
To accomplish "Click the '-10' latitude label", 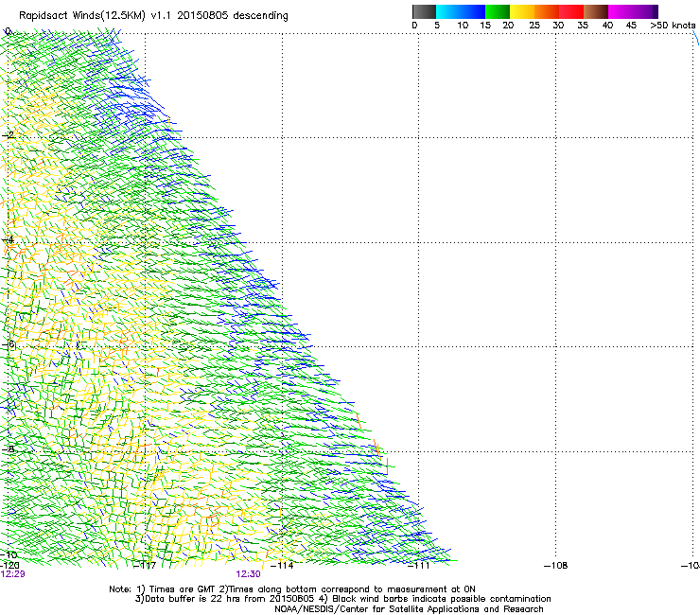I will pyautogui.click(x=9, y=554).
